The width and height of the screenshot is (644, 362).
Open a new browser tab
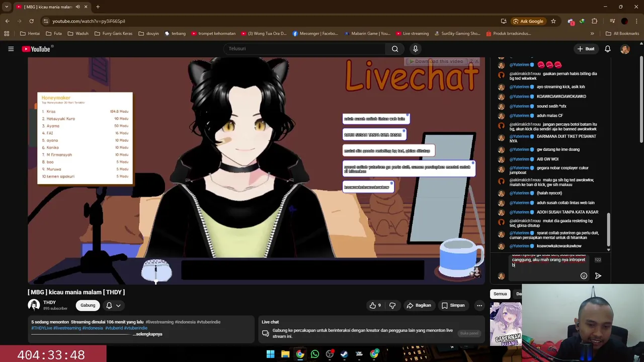[98, 7]
